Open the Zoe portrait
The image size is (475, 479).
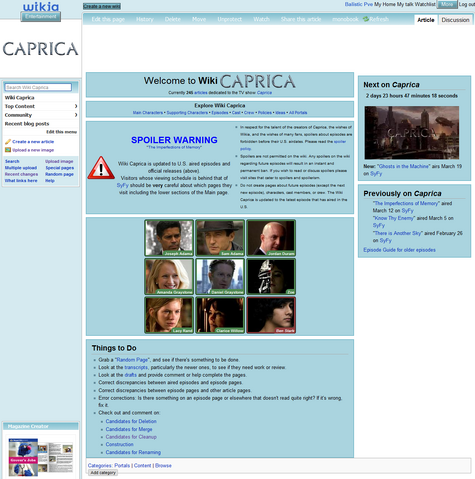click(x=271, y=276)
